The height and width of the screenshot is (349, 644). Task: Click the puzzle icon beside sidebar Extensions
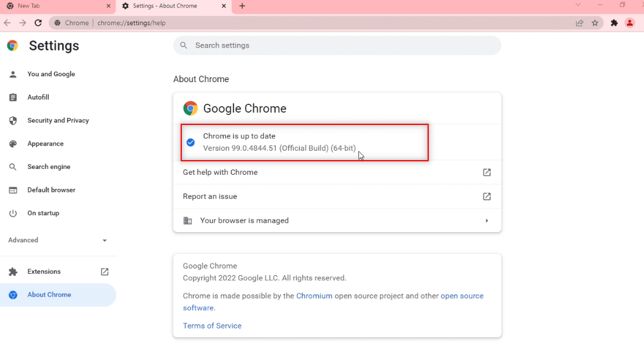coord(13,272)
